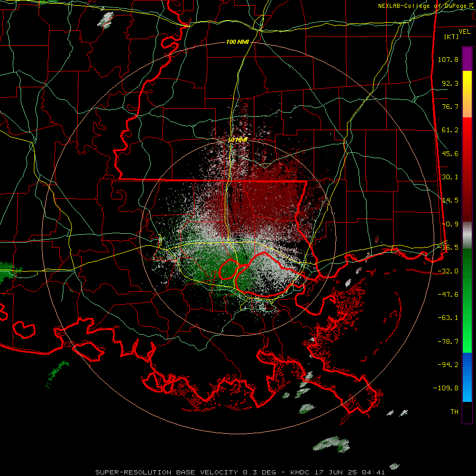Click the purple segment of the color bar
This screenshot has height=476, width=476.
point(467,59)
